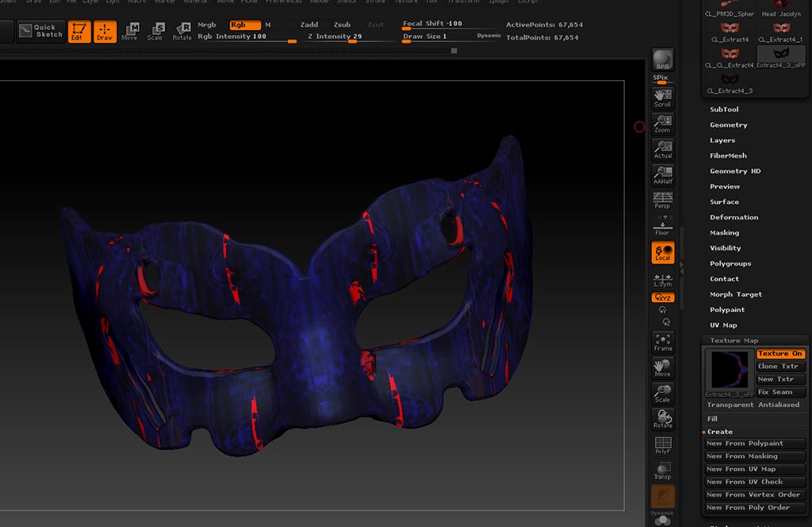Toggle the L.Sym local symmetry button
The image size is (812, 527).
(663, 280)
